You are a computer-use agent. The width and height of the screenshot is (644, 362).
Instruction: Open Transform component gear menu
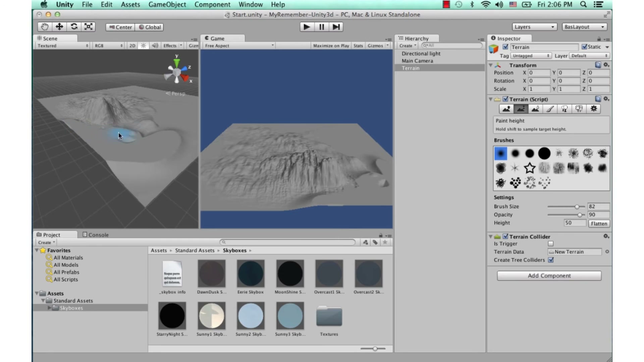point(606,65)
